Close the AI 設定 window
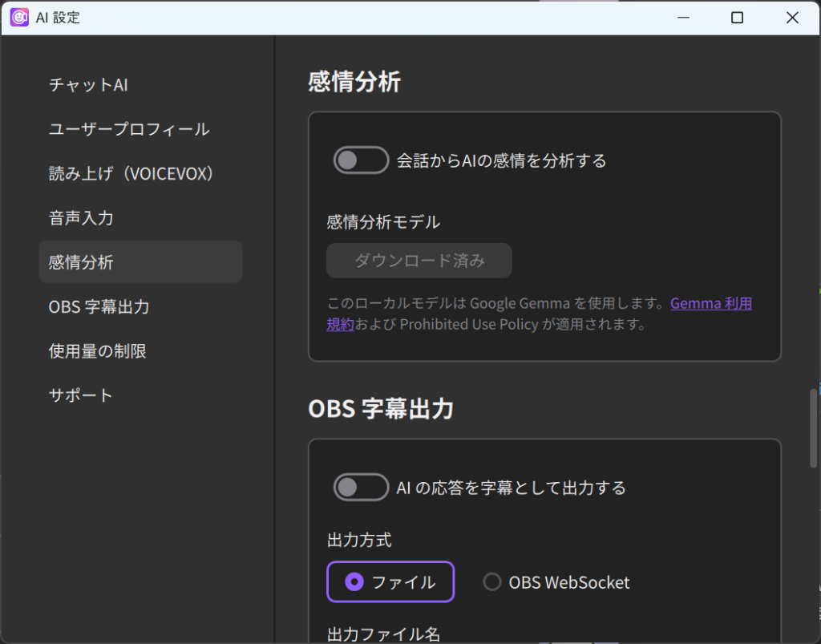Viewport: 821px width, 644px height. point(792,18)
